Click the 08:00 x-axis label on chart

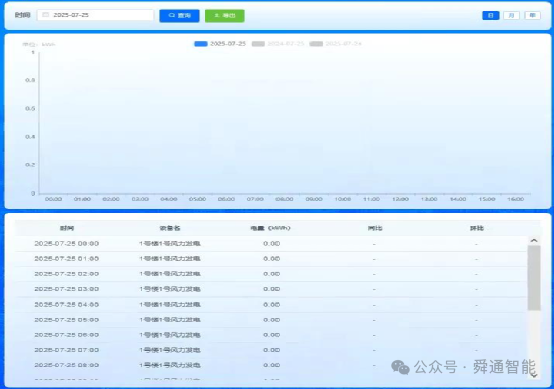[x=284, y=199]
